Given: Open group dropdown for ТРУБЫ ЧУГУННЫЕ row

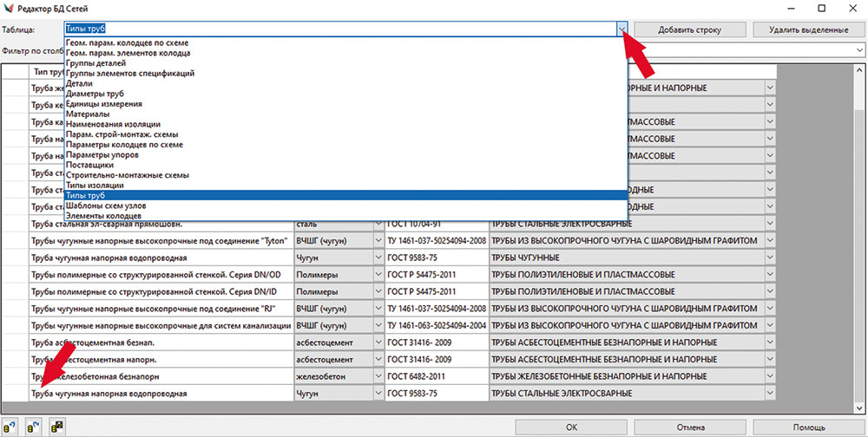Looking at the screenshot, I should pos(770,258).
